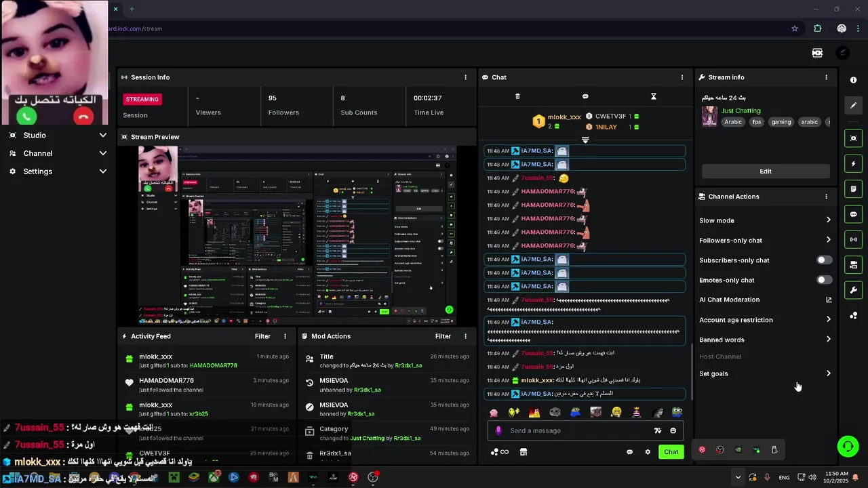This screenshot has height=488, width=868.
Task: Expand Account age restriction settings
Action: point(829,320)
